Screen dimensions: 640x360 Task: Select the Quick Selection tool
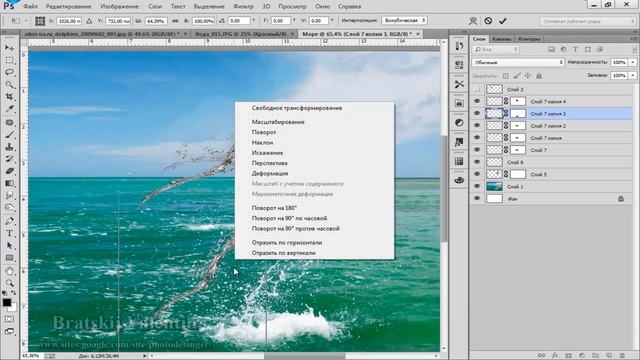(9, 84)
